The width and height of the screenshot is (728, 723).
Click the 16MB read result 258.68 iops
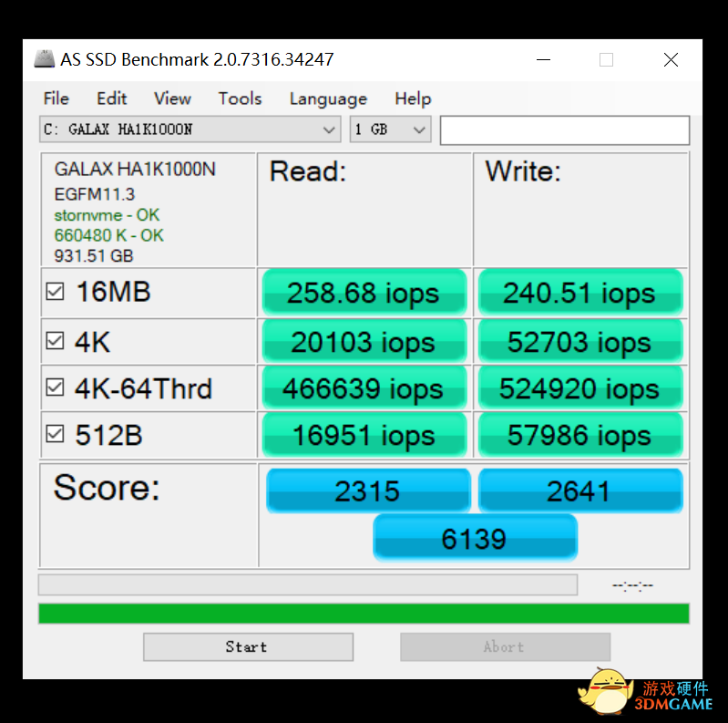364,293
